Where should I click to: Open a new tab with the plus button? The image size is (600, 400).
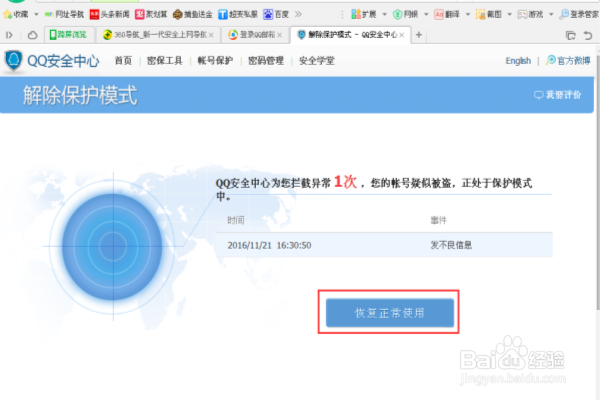pyautogui.click(x=419, y=35)
